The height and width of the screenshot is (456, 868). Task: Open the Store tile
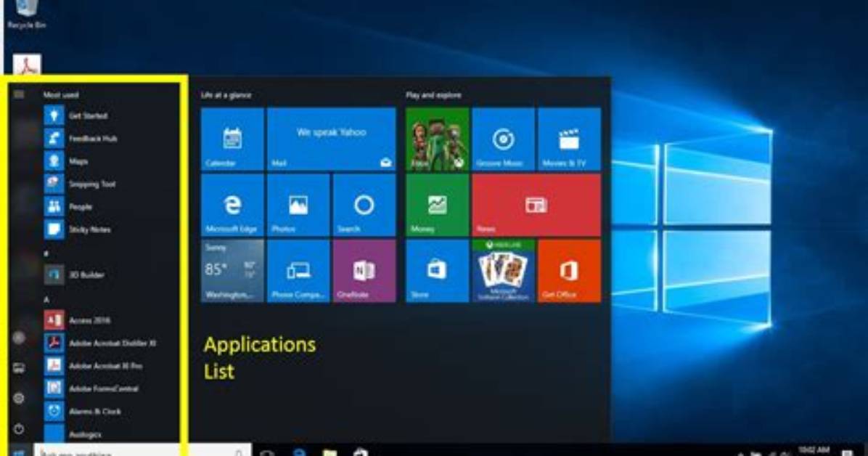click(438, 271)
